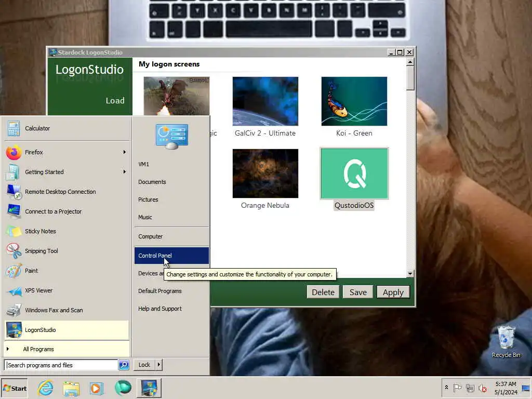Click the Delete button in LogonStudio
Viewport: 532px width, 399px height.
(x=323, y=292)
